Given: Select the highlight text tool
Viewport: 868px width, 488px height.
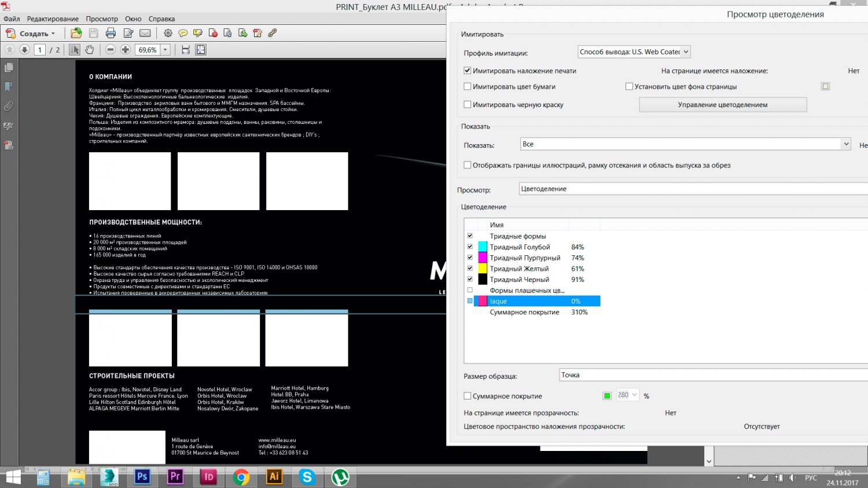Looking at the screenshot, I should click(198, 34).
